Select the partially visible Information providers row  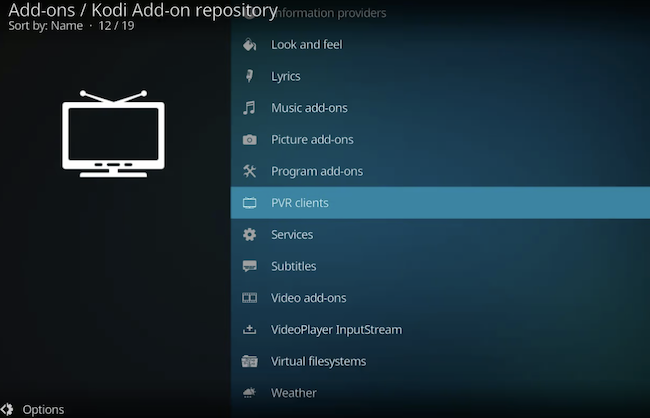pos(440,13)
